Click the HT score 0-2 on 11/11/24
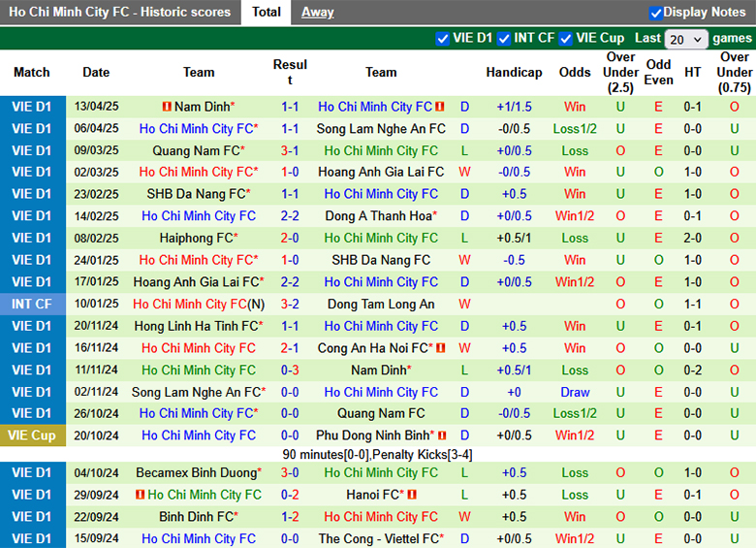 (x=693, y=370)
